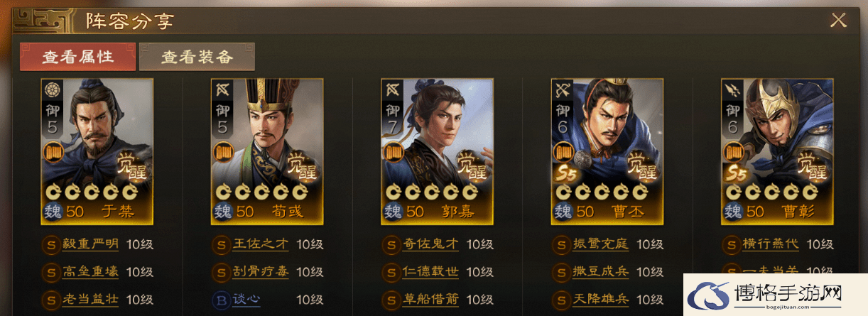Screen dimensions: 868x316
Task: Click S-rank icon beside 高垒重壕
Action: tap(51, 272)
